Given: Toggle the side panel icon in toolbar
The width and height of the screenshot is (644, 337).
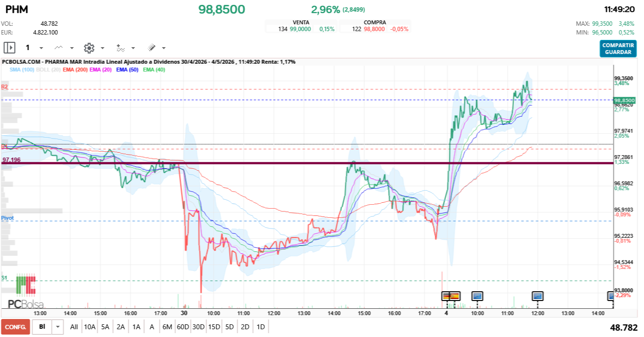Looking at the screenshot, I should coord(9,48).
